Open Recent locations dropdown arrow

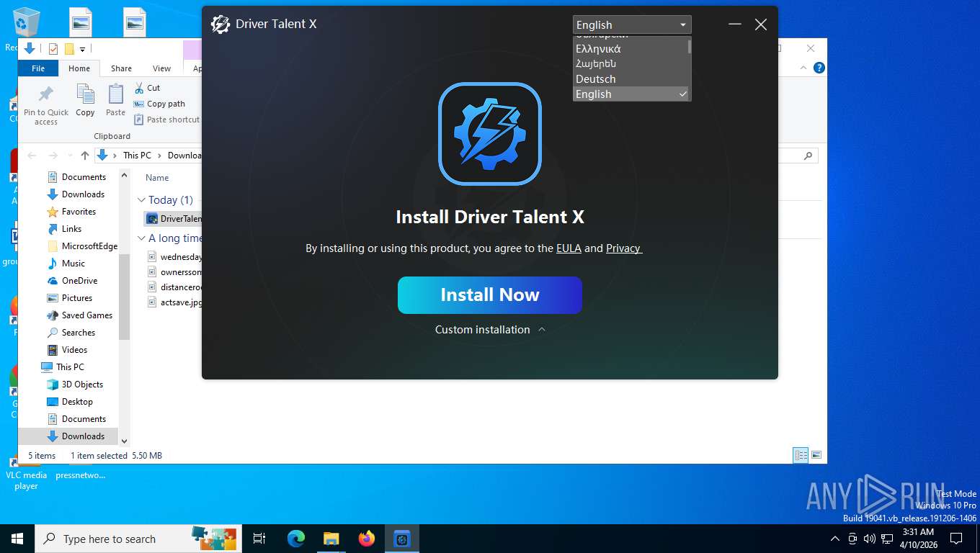(x=69, y=156)
